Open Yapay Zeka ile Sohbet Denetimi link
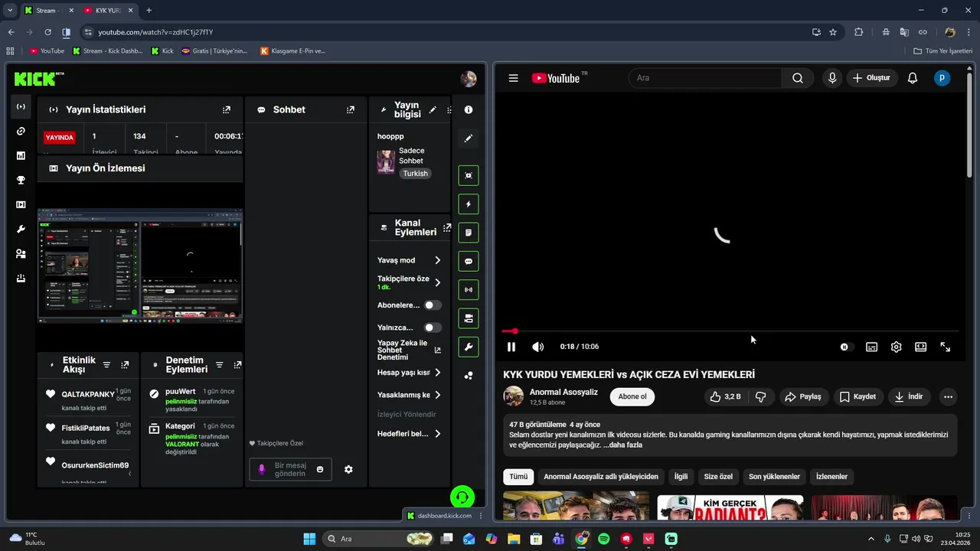This screenshot has width=980, height=551. pyautogui.click(x=409, y=350)
